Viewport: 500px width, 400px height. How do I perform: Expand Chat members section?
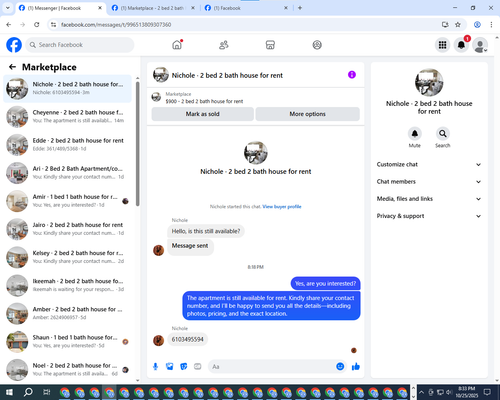pyautogui.click(x=429, y=182)
